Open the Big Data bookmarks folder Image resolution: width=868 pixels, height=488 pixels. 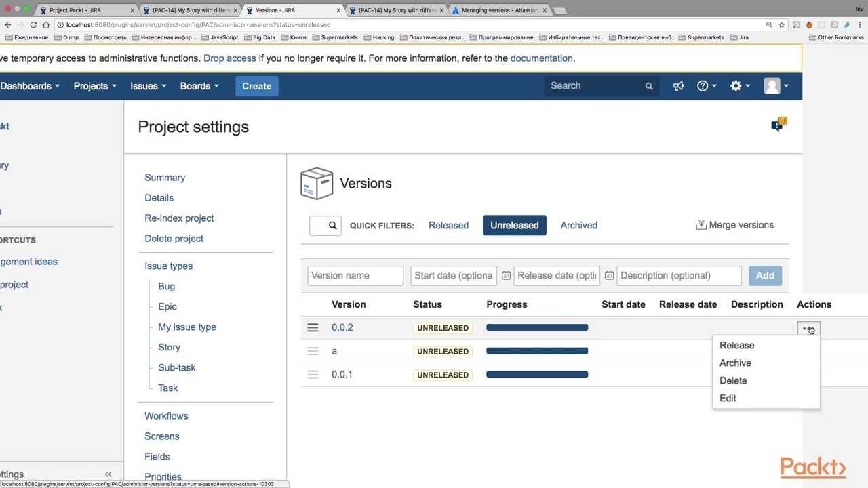(x=260, y=37)
